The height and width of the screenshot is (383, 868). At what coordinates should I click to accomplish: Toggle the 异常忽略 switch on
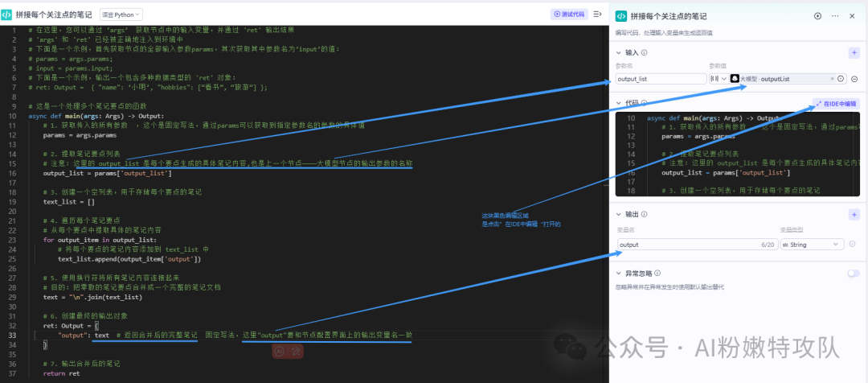(853, 274)
